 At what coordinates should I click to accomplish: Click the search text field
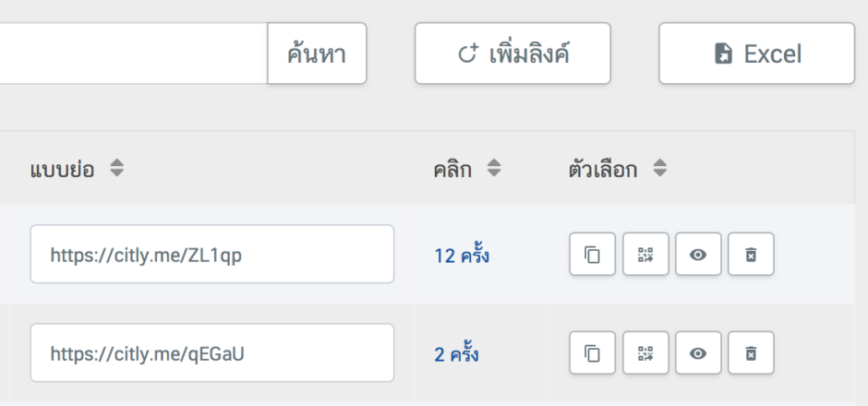tap(129, 54)
